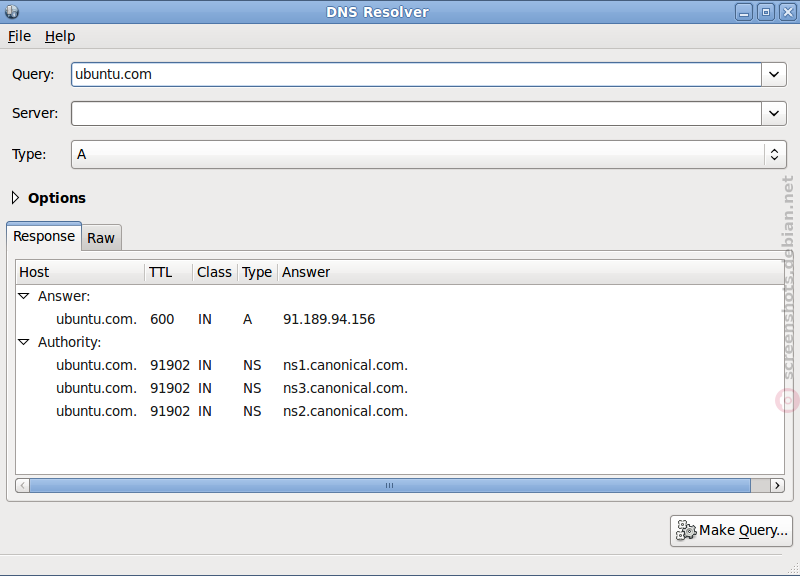
Task: Open the Type combo box
Action: click(429, 155)
